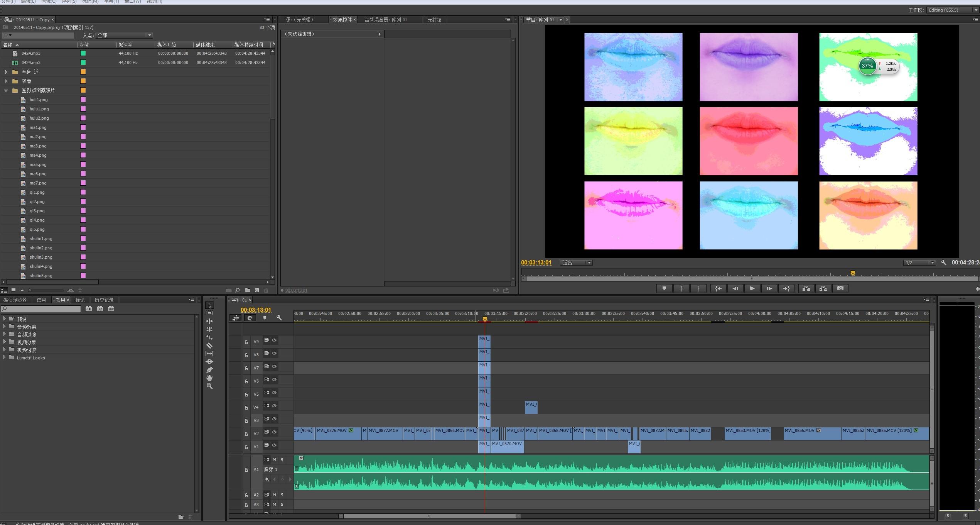Select the Rolling Edit tool
Screen dimensions: 980x525
209,329
